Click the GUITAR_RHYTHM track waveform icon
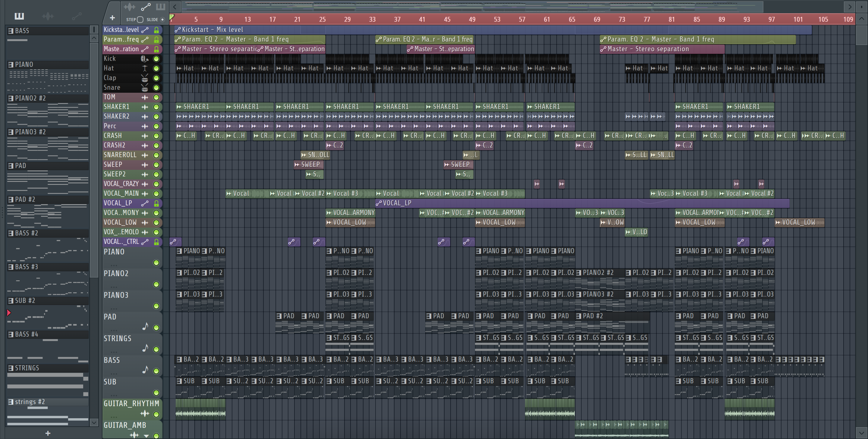 pos(145,413)
